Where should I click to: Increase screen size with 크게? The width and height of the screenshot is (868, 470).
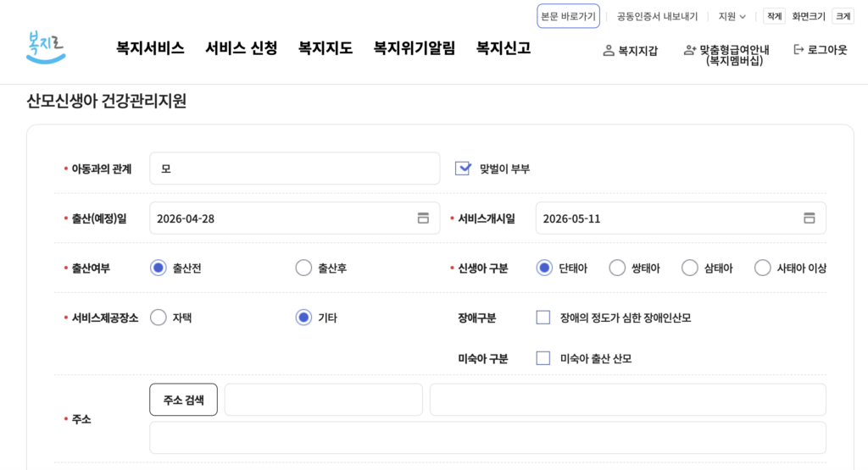pos(843,16)
